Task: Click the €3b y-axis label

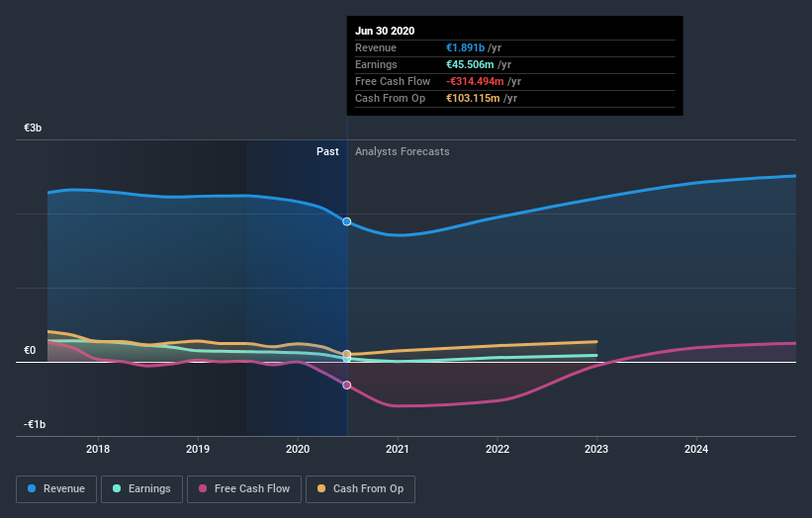Action: (x=33, y=128)
